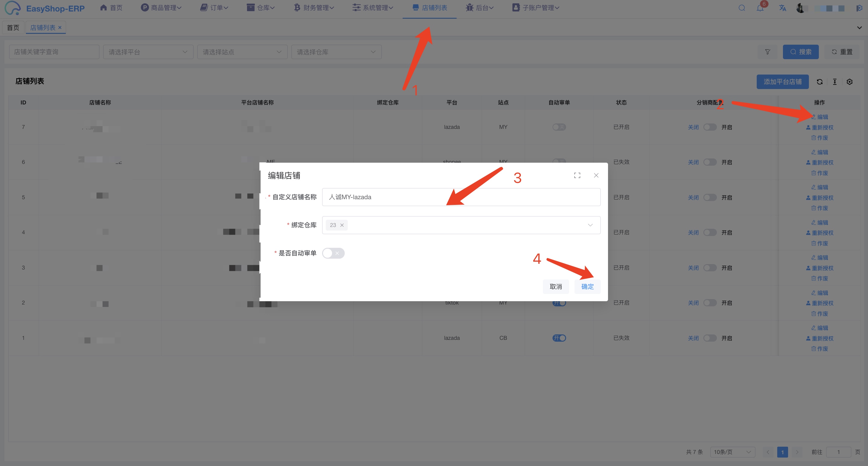Open the language translation icon
The image size is (868, 466).
(x=782, y=8)
